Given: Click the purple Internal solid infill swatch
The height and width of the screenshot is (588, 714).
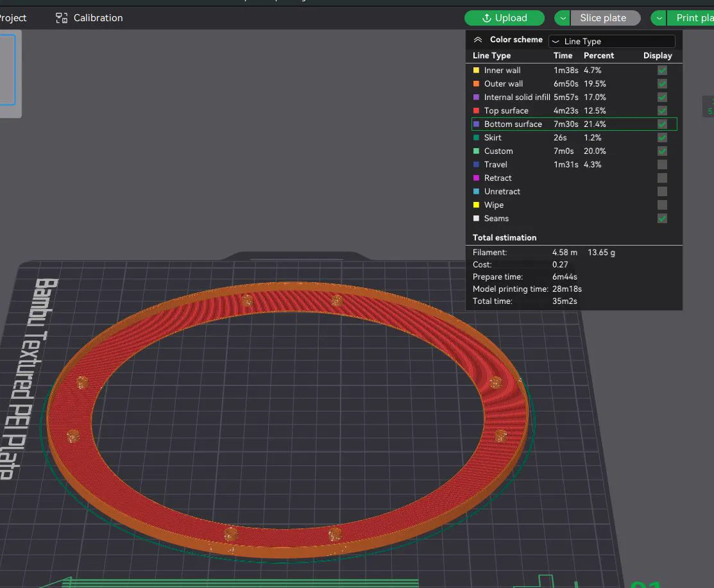Looking at the screenshot, I should (x=476, y=97).
